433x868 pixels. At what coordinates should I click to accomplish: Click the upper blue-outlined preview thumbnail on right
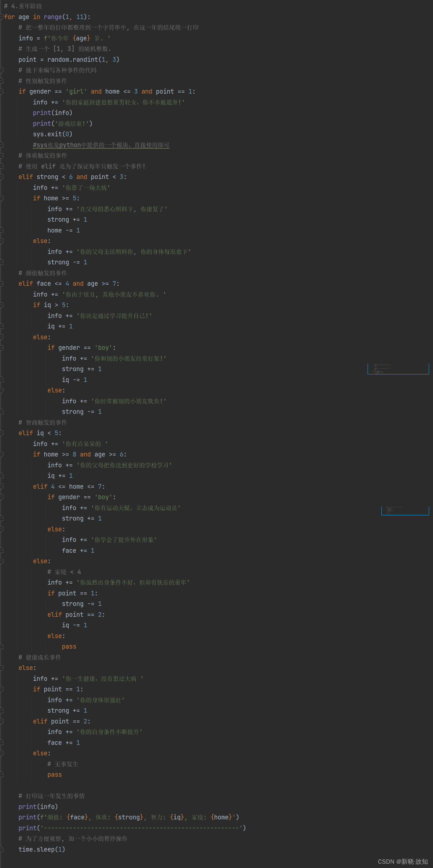398,368
